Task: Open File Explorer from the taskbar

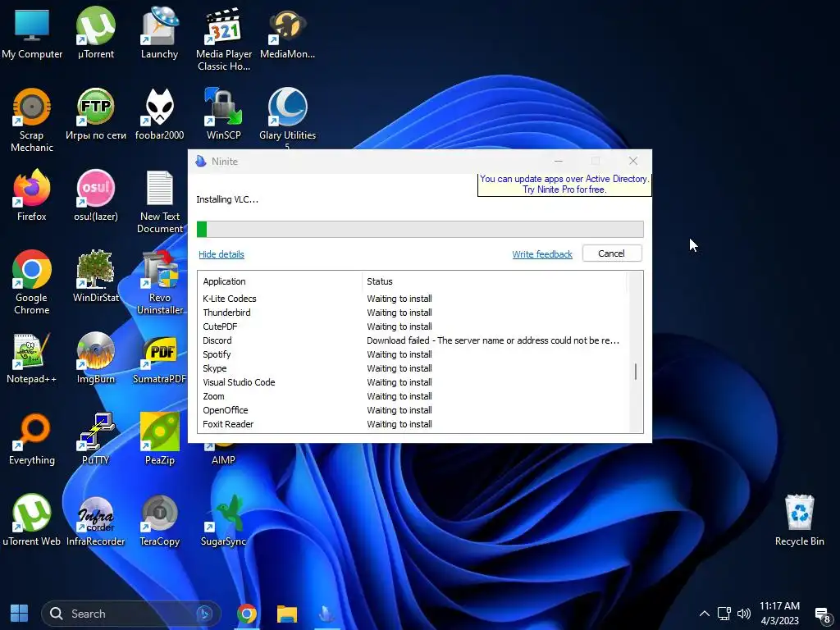Action: [x=286, y=614]
